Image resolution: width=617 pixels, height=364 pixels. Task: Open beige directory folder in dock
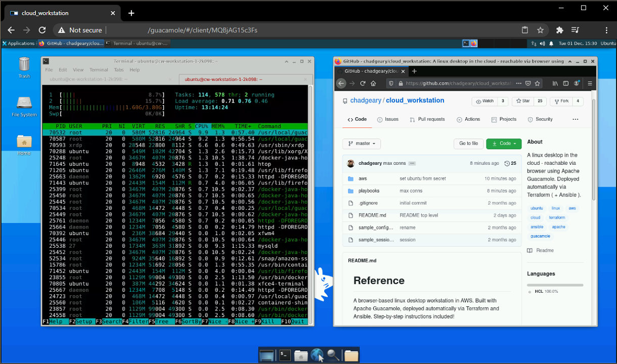point(351,355)
